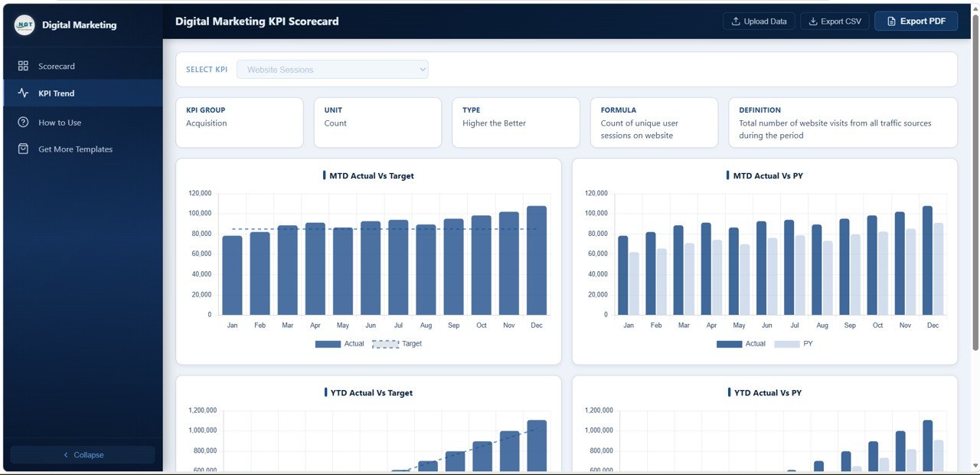
Task: Collapse the sidebar navigation panel
Action: pyautogui.click(x=82, y=454)
